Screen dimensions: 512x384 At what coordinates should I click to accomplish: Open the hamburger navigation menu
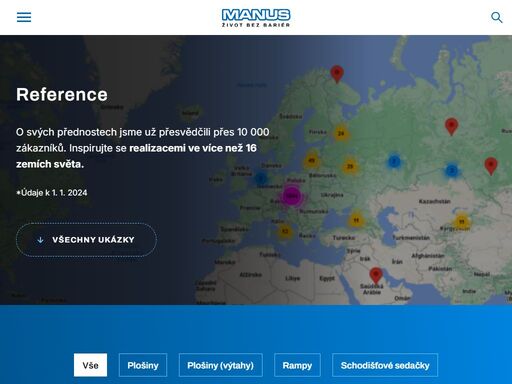coord(24,17)
